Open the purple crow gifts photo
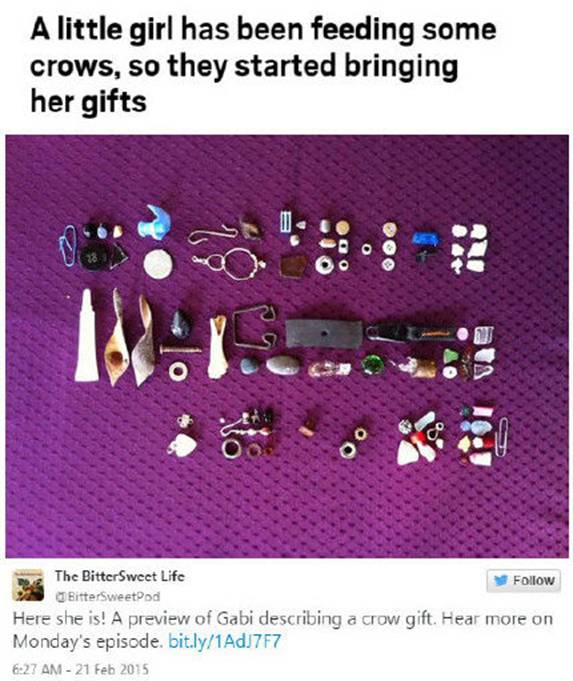The height and width of the screenshot is (681, 573). 287,346
